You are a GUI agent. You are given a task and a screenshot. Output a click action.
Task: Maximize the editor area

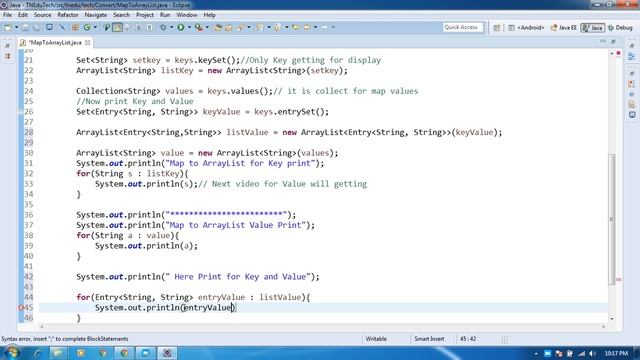pyautogui.click(x=613, y=42)
